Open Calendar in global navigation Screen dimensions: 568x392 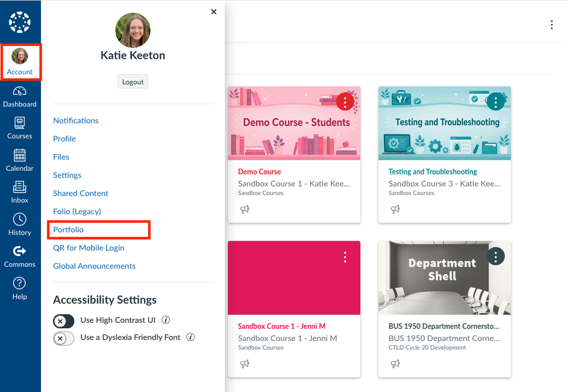pos(19,160)
